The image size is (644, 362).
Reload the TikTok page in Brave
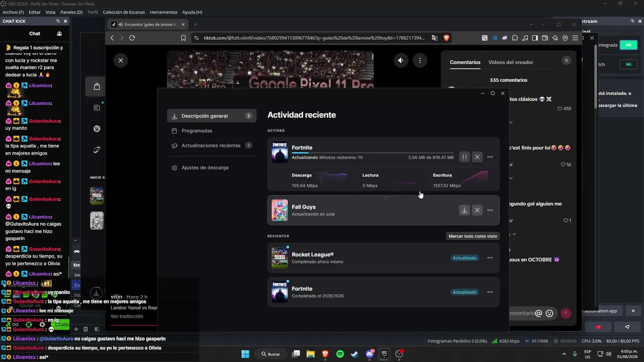pos(132,38)
